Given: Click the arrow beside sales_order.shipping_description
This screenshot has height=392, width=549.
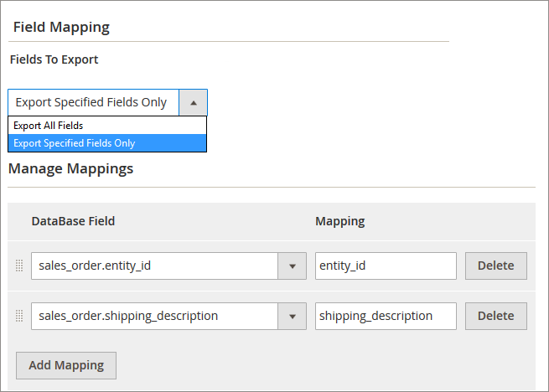Looking at the screenshot, I should pos(292,317).
